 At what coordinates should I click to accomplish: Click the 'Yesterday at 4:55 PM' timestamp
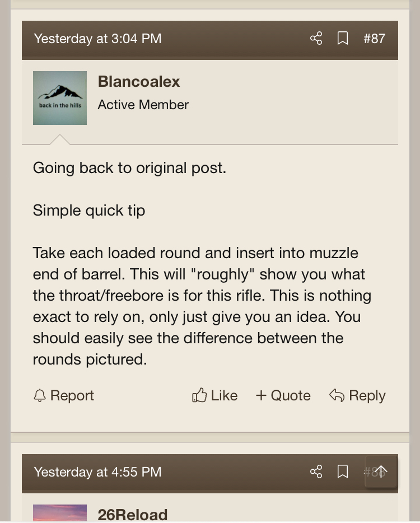[x=97, y=472]
